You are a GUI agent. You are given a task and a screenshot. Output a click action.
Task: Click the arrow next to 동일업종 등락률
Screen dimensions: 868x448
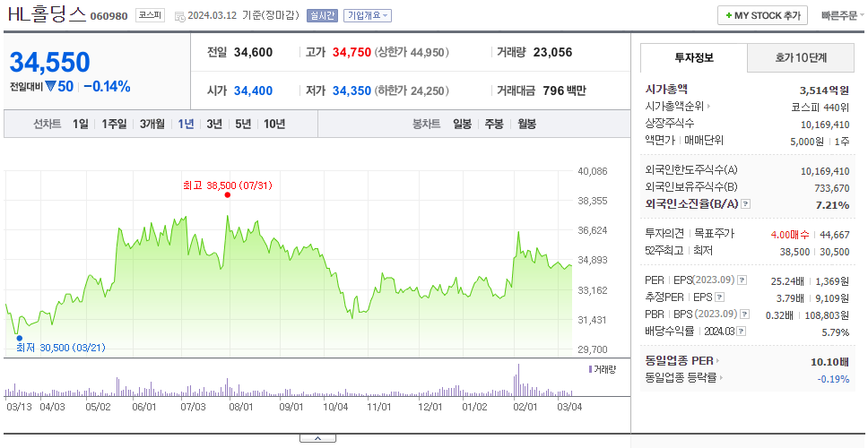point(721,378)
